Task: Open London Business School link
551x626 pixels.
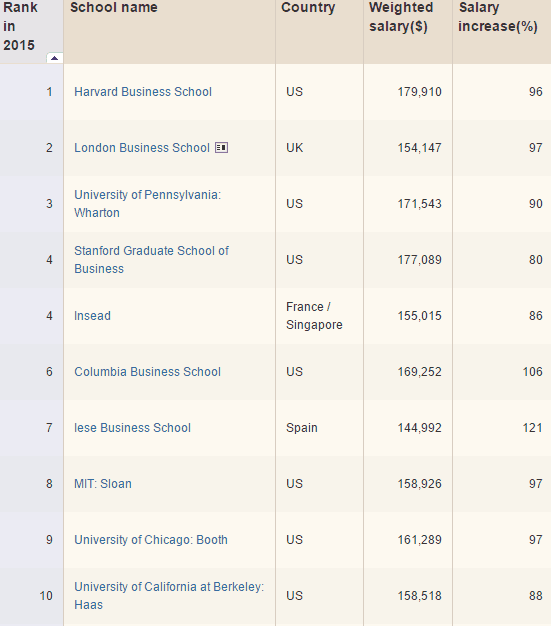Action: [142, 148]
